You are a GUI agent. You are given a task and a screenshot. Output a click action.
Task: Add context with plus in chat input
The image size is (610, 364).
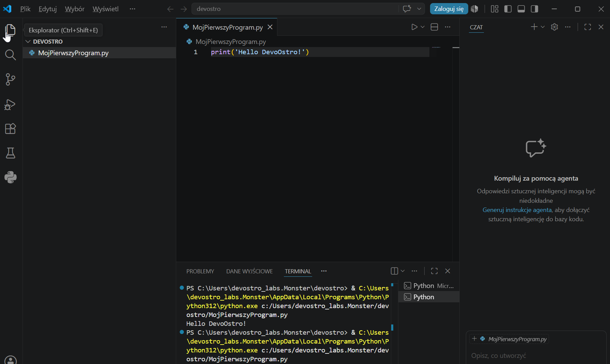(474, 339)
